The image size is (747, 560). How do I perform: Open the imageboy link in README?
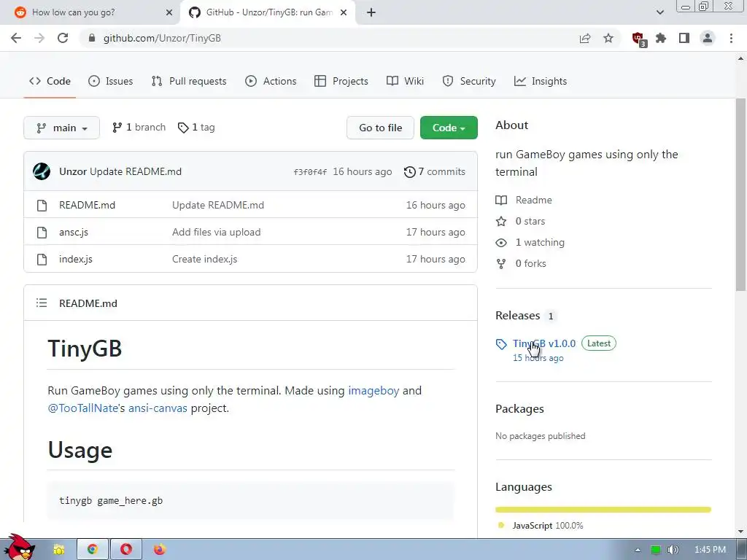click(373, 391)
